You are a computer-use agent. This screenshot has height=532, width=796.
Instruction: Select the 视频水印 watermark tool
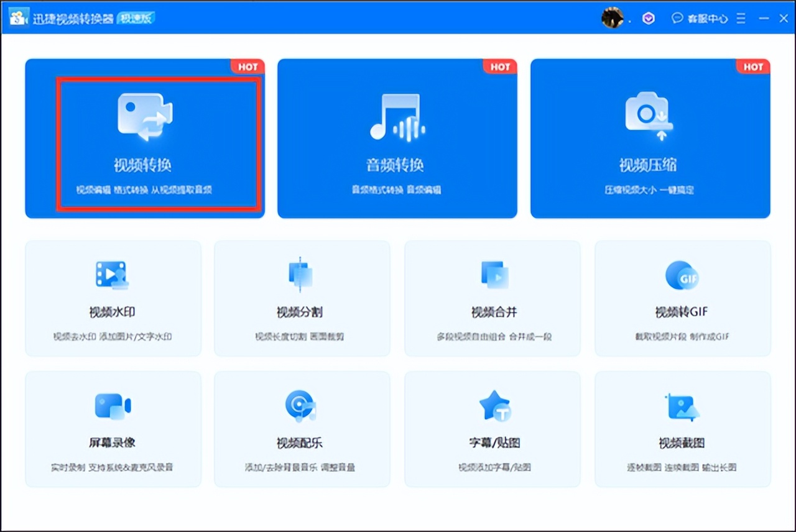pos(113,298)
